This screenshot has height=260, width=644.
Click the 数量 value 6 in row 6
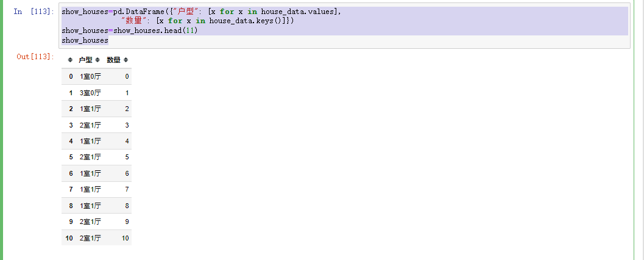(127, 173)
